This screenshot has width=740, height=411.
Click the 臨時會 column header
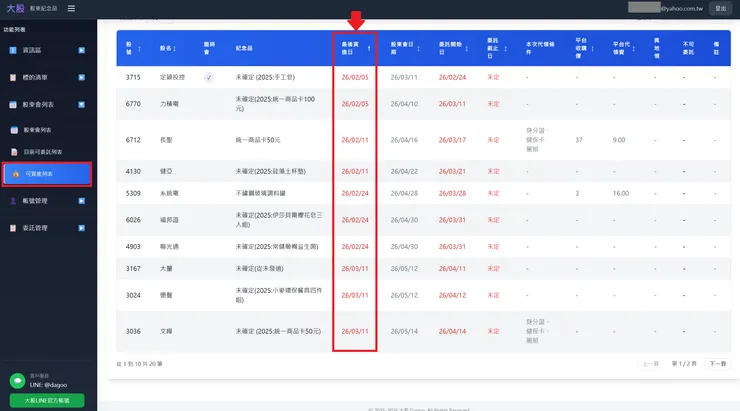coord(209,48)
